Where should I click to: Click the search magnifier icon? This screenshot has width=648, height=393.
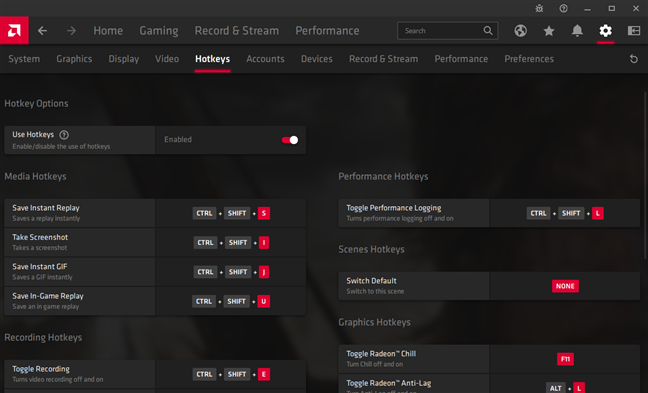pos(488,31)
